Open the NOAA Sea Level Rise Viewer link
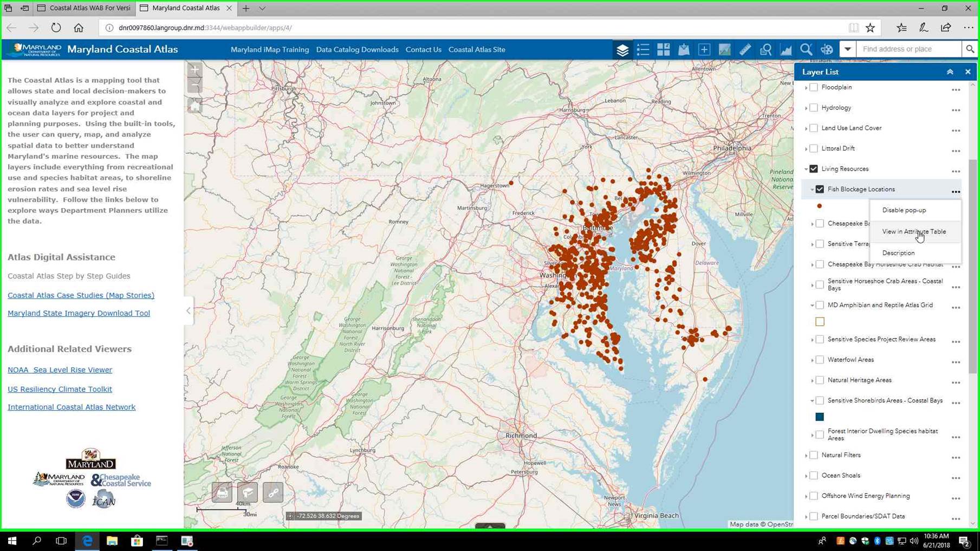The width and height of the screenshot is (980, 551). tap(60, 370)
